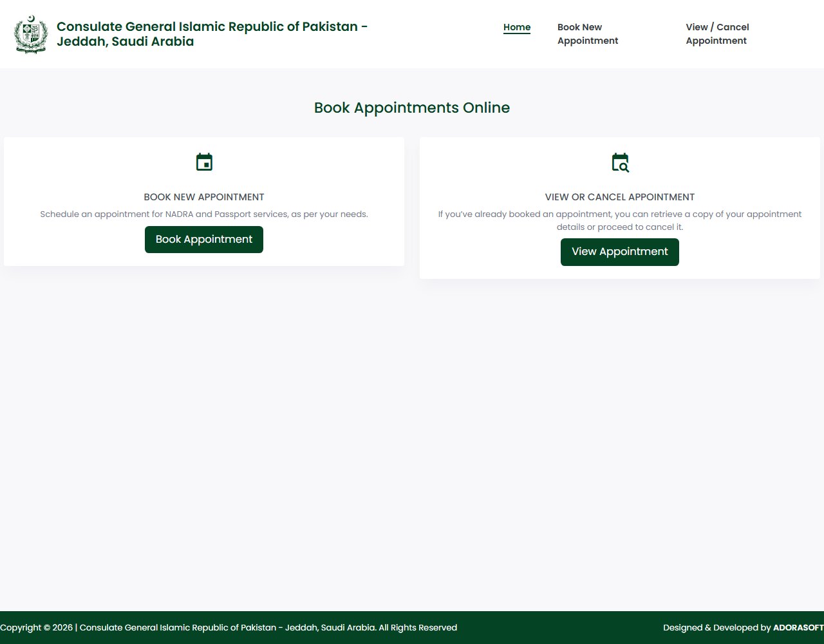Click the VIEW OR CANCEL APPOINTMENT card title
This screenshot has height=644, width=824.
click(620, 197)
